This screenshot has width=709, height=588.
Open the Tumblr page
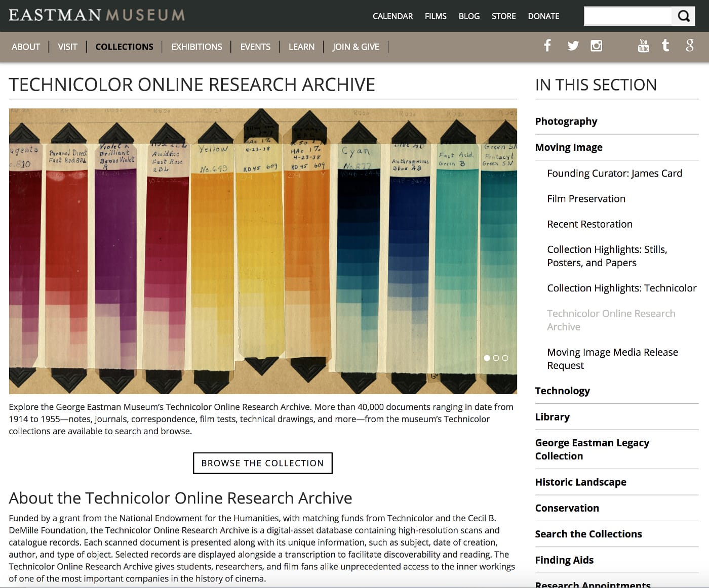click(x=665, y=46)
